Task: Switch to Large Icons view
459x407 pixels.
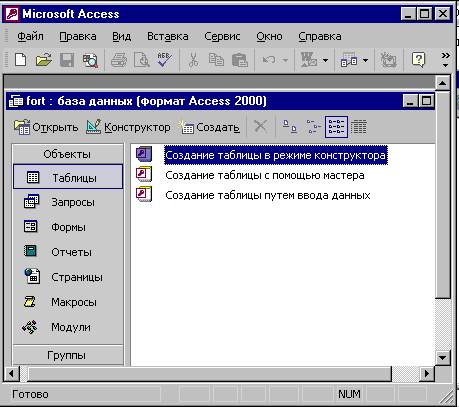Action: (x=290, y=127)
